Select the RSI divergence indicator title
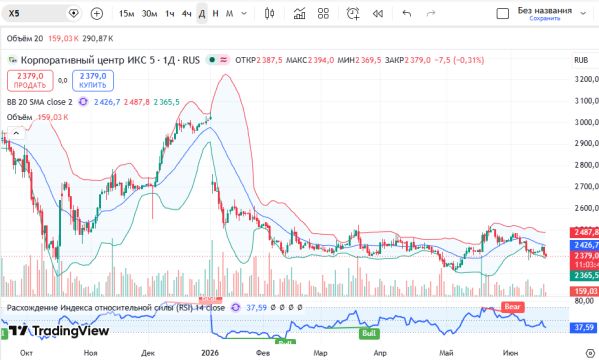Screen dimensions: 599x360 (115, 308)
